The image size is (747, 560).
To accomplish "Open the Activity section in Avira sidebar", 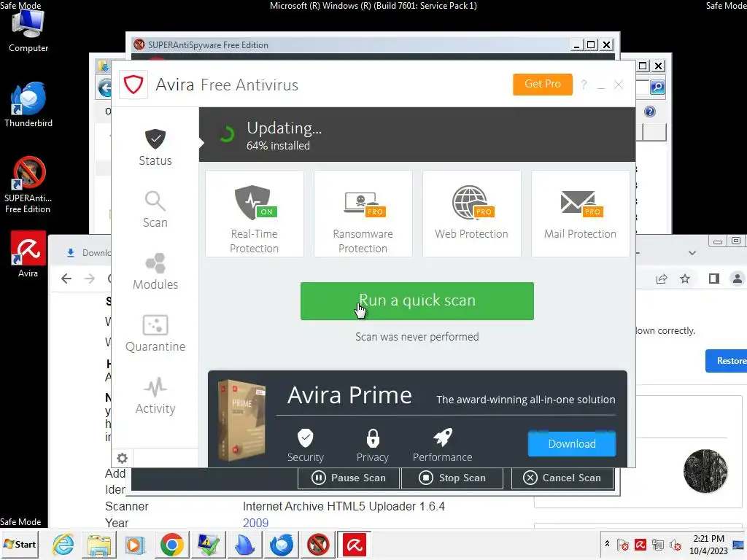I will coord(155,395).
